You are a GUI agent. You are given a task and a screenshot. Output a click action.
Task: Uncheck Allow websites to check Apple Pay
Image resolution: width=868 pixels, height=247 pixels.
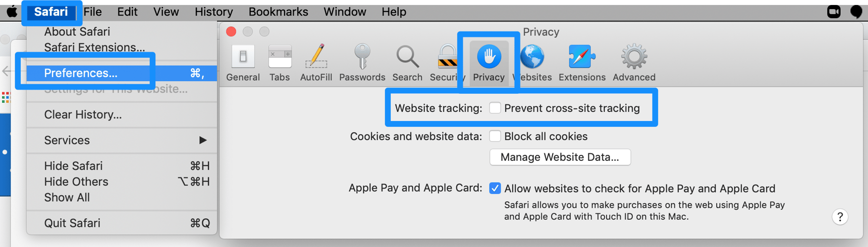[x=495, y=189]
